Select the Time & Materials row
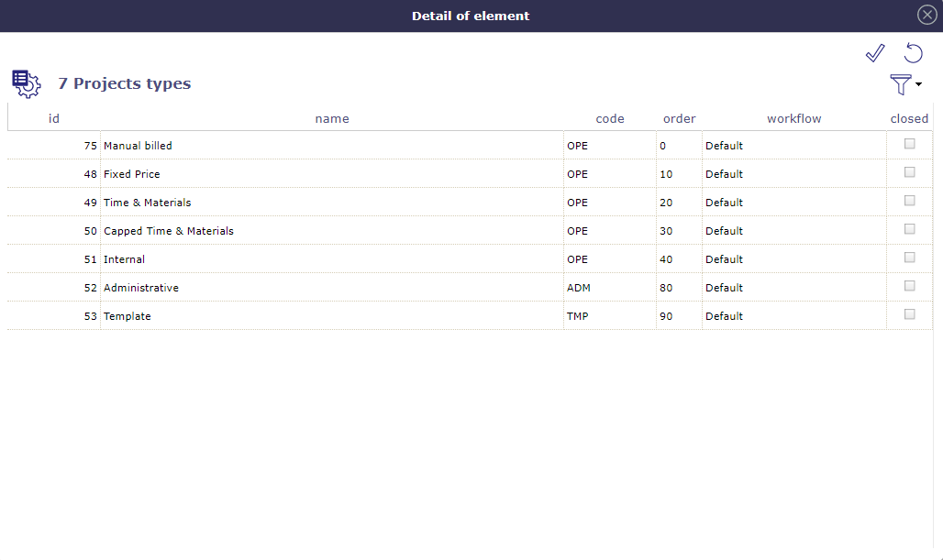This screenshot has width=943, height=560. (x=148, y=203)
